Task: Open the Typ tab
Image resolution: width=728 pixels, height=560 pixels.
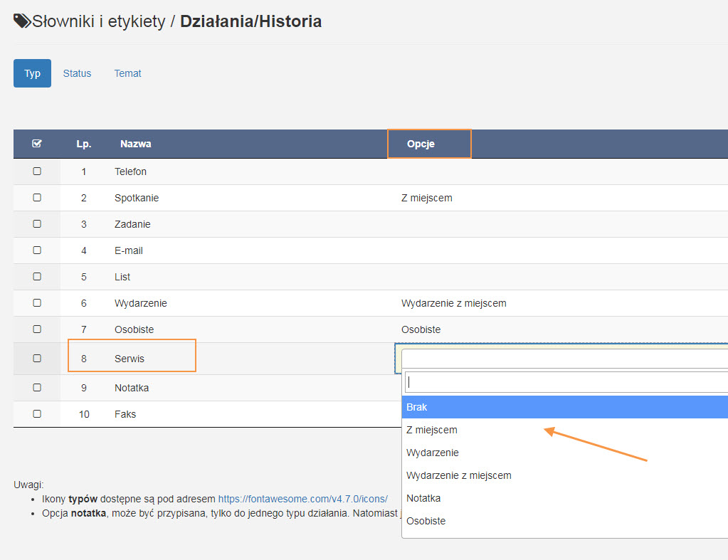Action: pos(32,73)
